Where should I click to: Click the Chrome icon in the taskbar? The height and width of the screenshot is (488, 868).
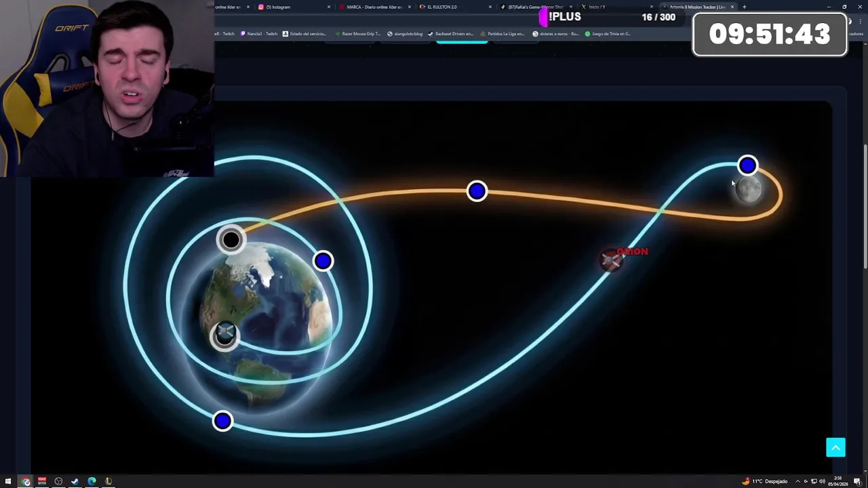click(x=26, y=481)
